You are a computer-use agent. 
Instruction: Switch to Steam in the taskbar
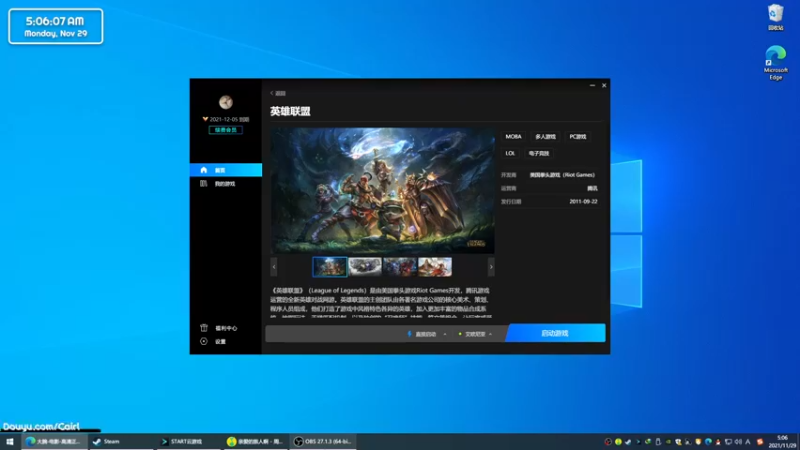click(121, 442)
